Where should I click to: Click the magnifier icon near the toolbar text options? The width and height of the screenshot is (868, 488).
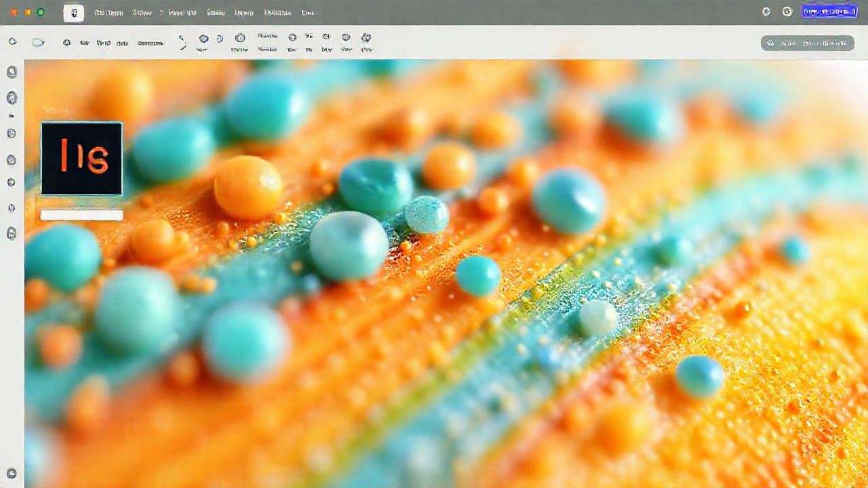click(x=66, y=42)
